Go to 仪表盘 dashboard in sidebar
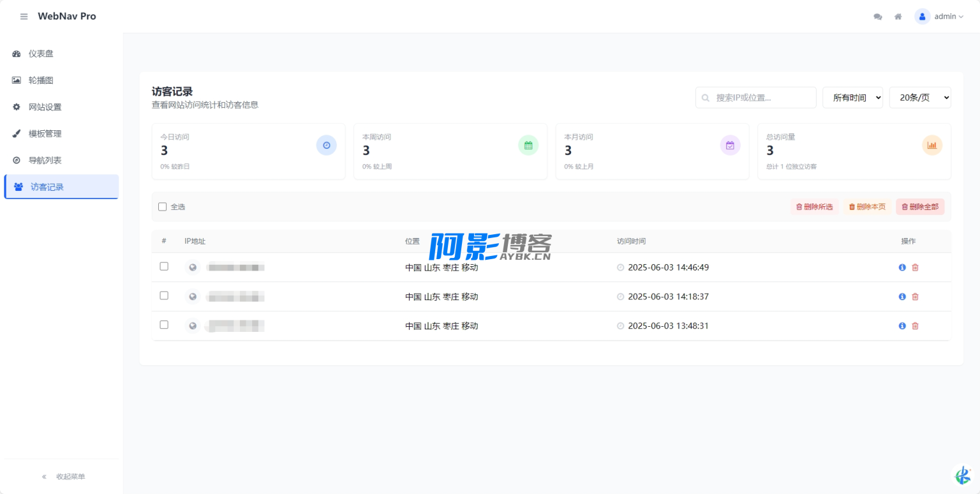980x494 pixels. (x=41, y=54)
